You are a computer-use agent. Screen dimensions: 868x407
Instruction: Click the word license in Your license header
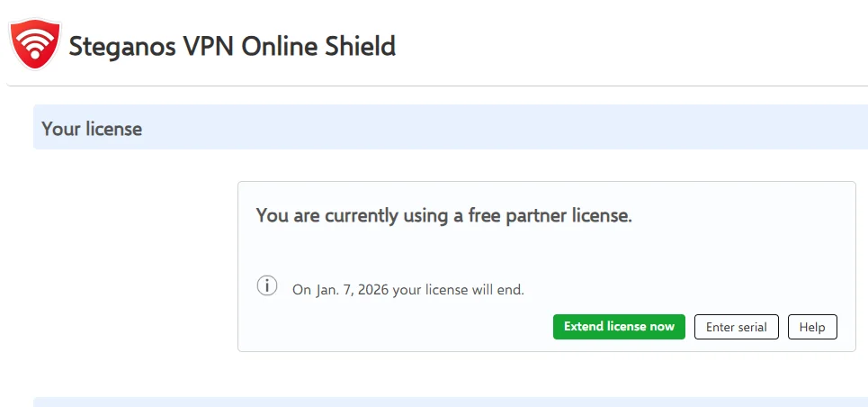114,129
